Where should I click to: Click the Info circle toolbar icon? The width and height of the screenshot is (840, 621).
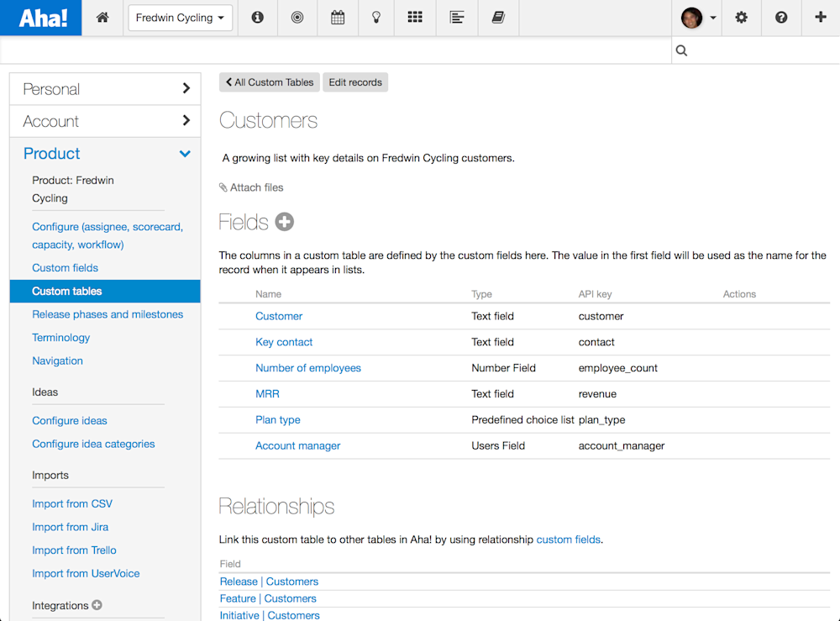pos(257,18)
